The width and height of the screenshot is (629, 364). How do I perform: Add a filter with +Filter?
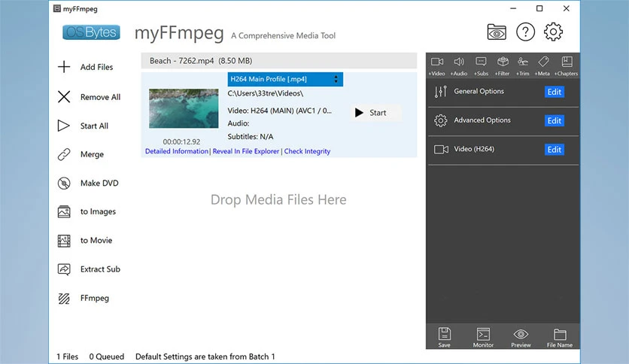coord(503,65)
